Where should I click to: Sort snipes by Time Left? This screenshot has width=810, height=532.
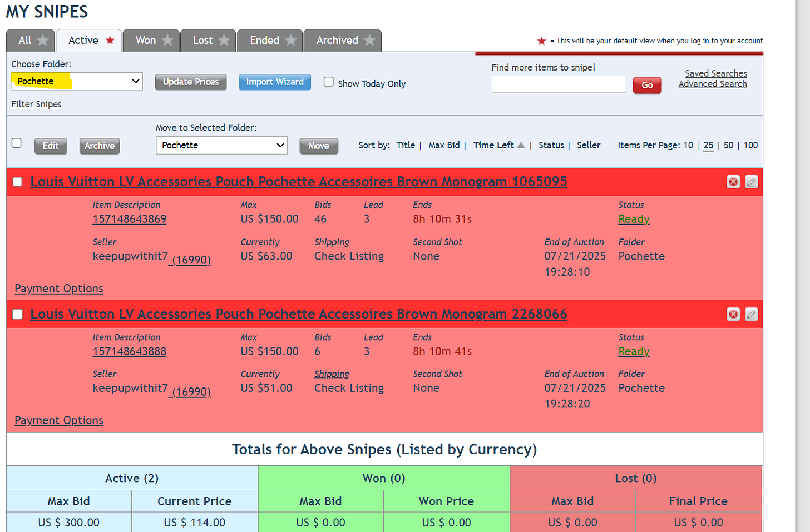coord(493,145)
